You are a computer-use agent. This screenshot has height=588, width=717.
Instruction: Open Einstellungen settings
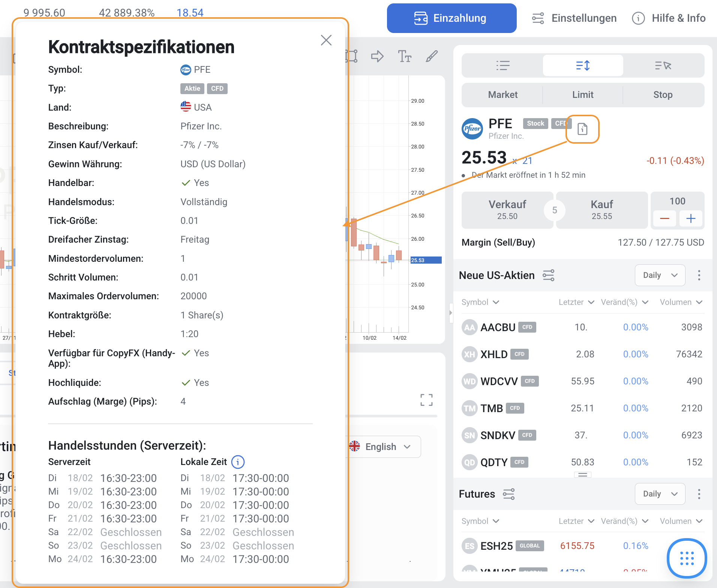click(x=574, y=18)
